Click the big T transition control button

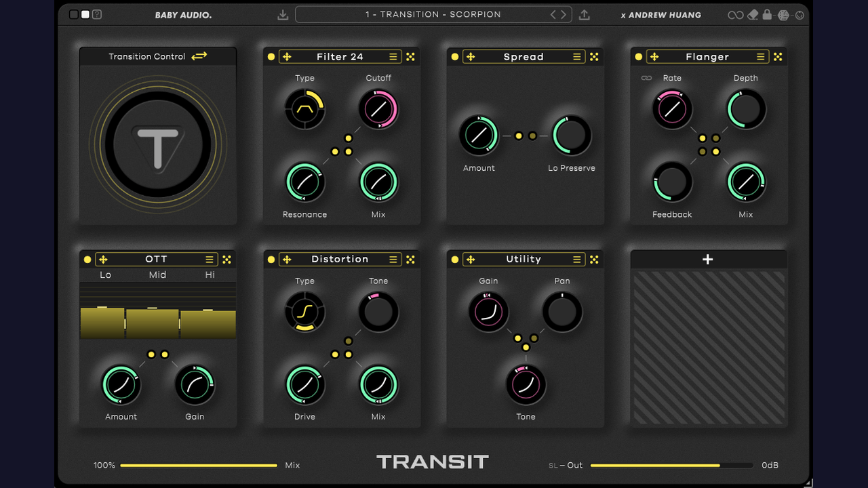coord(158,144)
